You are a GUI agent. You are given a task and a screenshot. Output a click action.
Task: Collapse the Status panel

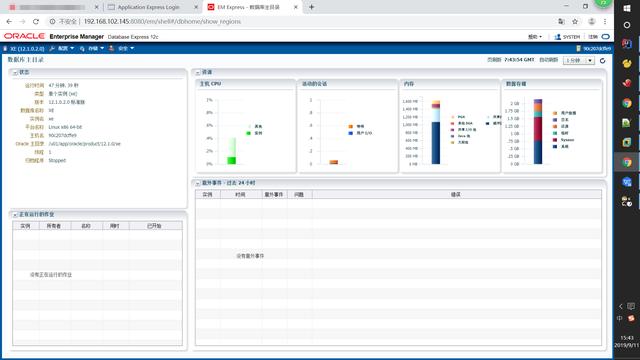(15, 73)
